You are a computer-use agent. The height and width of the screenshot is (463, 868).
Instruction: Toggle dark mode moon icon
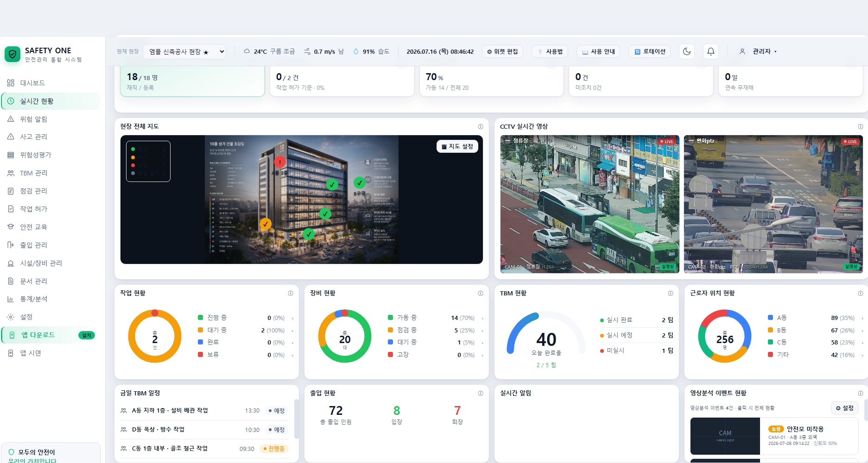687,51
